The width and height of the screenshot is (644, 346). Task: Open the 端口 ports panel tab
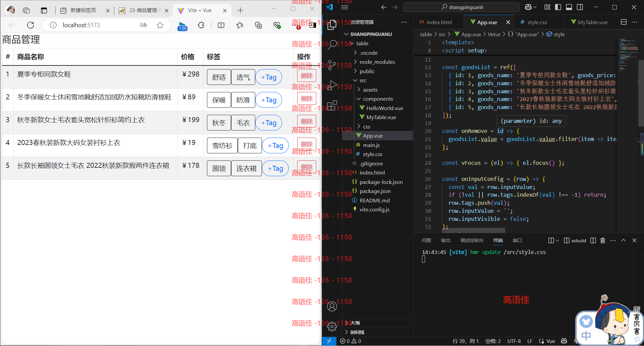[x=517, y=240]
